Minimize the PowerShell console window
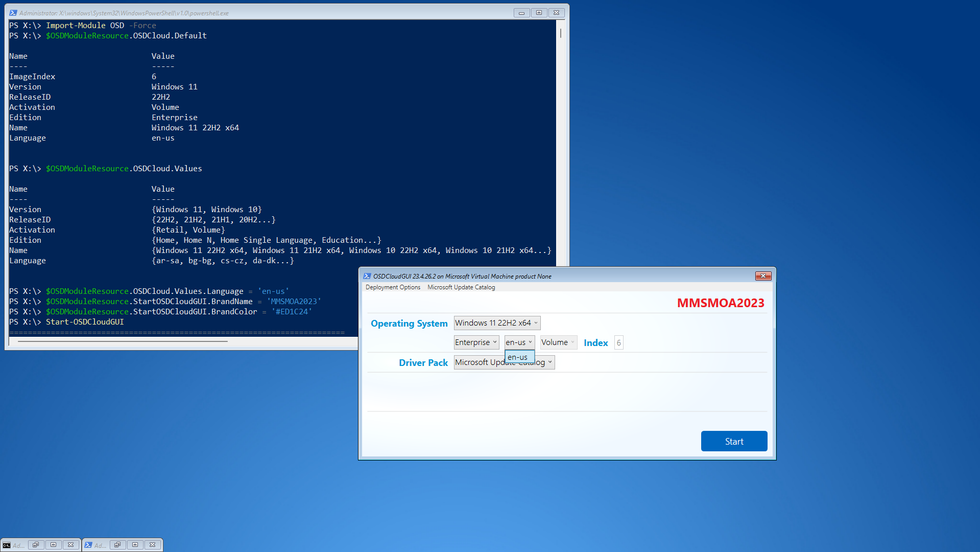This screenshot has height=552, width=980. [x=521, y=13]
